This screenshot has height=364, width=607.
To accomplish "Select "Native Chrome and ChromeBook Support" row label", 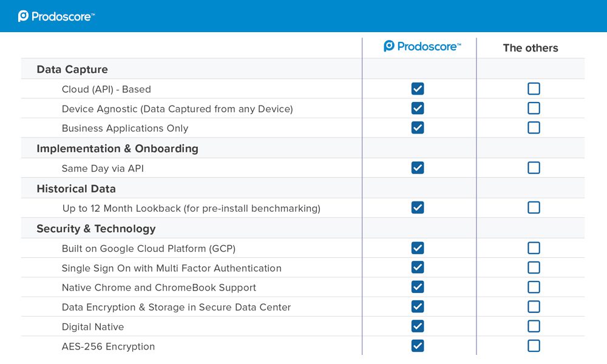I will (158, 288).
